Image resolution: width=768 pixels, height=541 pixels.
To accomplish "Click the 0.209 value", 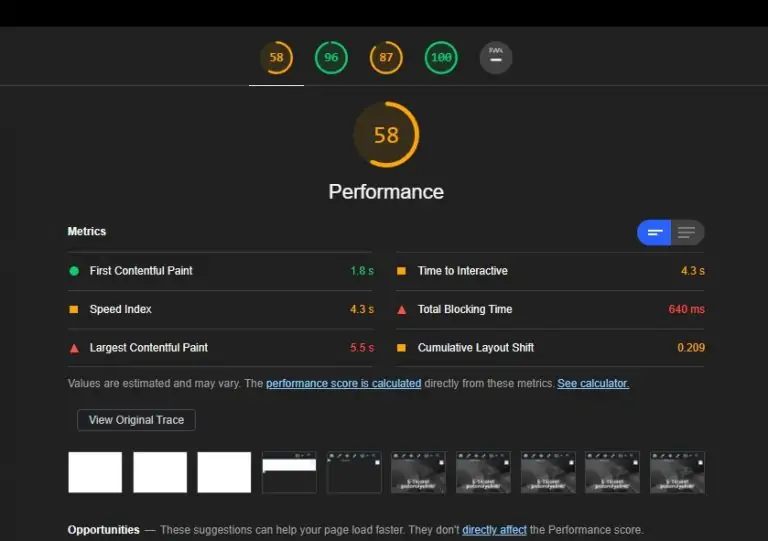I will [691, 348].
